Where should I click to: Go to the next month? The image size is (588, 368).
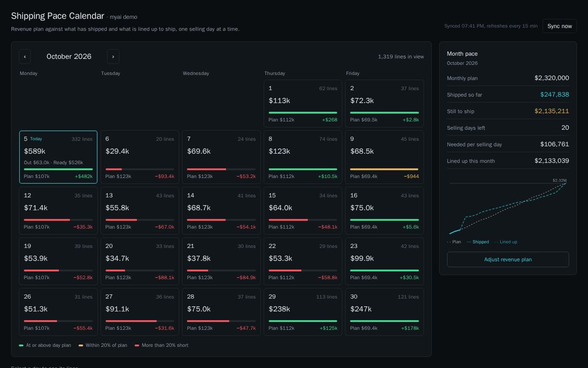[x=113, y=57]
